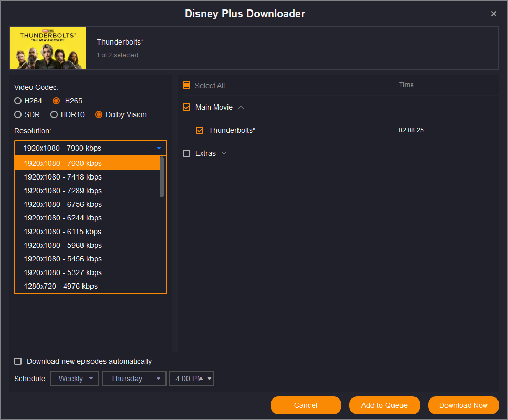This screenshot has height=420, width=508.
Task: Select the H265 codec radio button
Action: point(56,101)
